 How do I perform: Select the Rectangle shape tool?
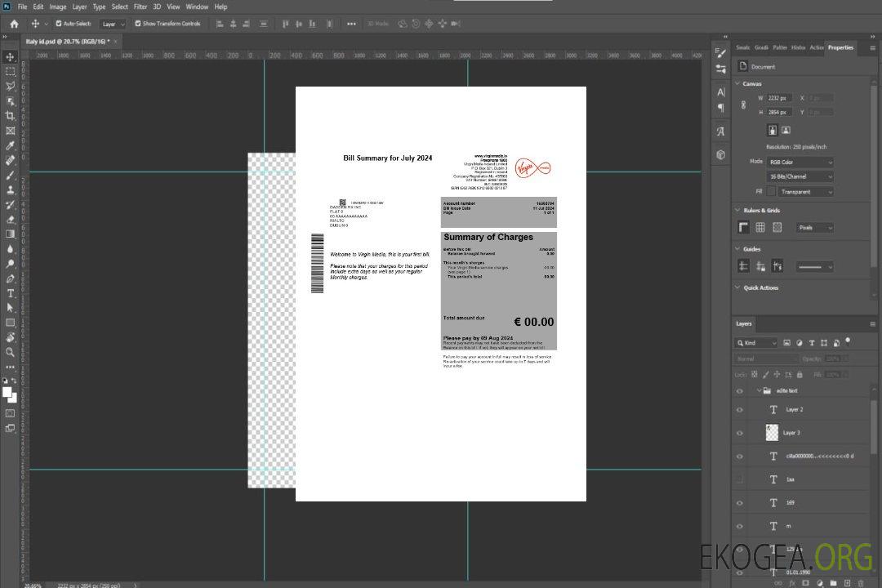click(x=10, y=323)
